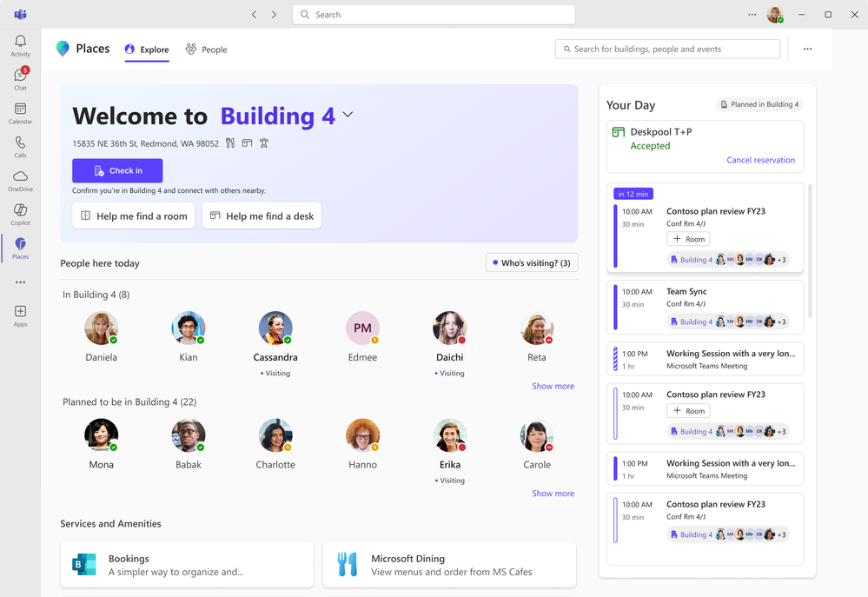
Task: Click Help me find a room
Action: (x=134, y=216)
